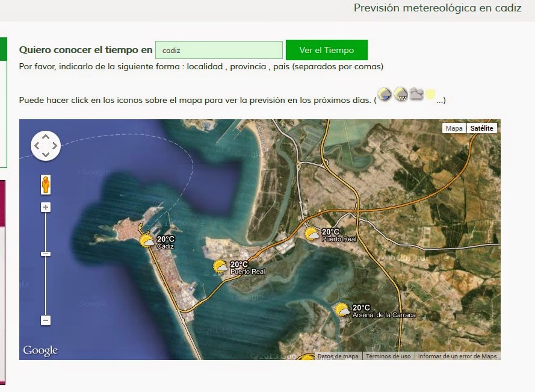535x392 pixels.
Task: Click the Cádiz weather icon on the map
Action: [x=146, y=240]
